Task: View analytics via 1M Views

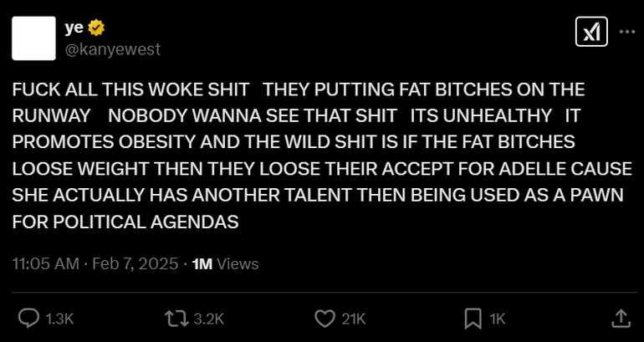Action: (225, 263)
